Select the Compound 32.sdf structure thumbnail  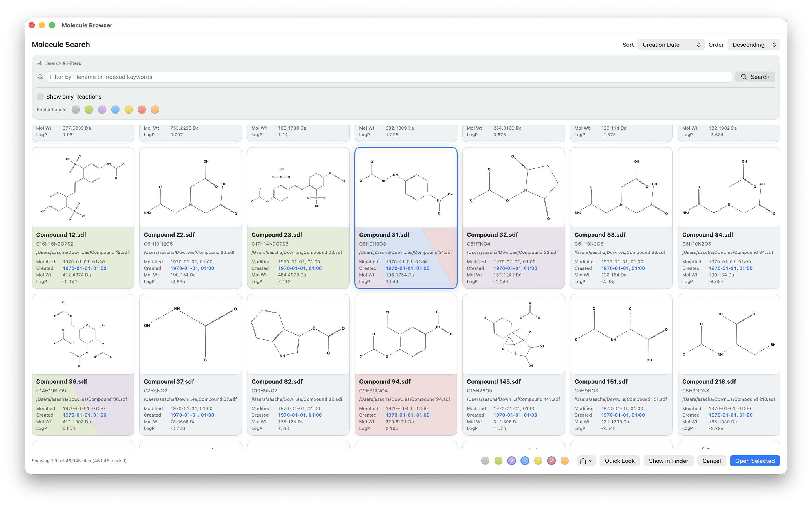coord(513,188)
